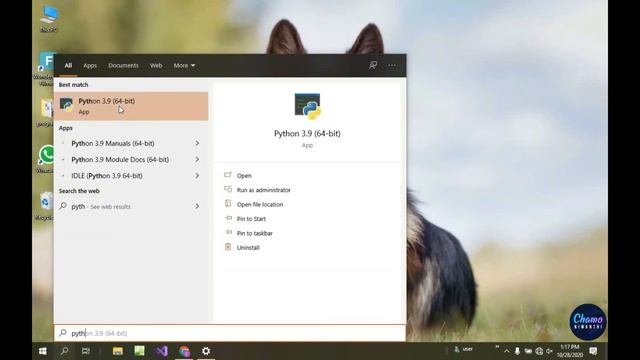Expand Python 3.9 Module Docs arrow
Viewport: 640px width, 360px height.
tap(197, 160)
